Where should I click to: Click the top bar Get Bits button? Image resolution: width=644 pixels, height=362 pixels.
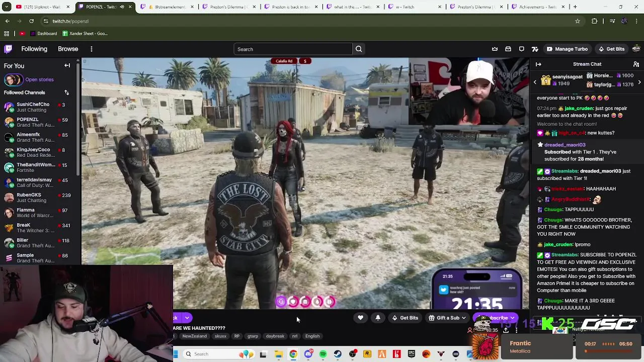pos(611,49)
